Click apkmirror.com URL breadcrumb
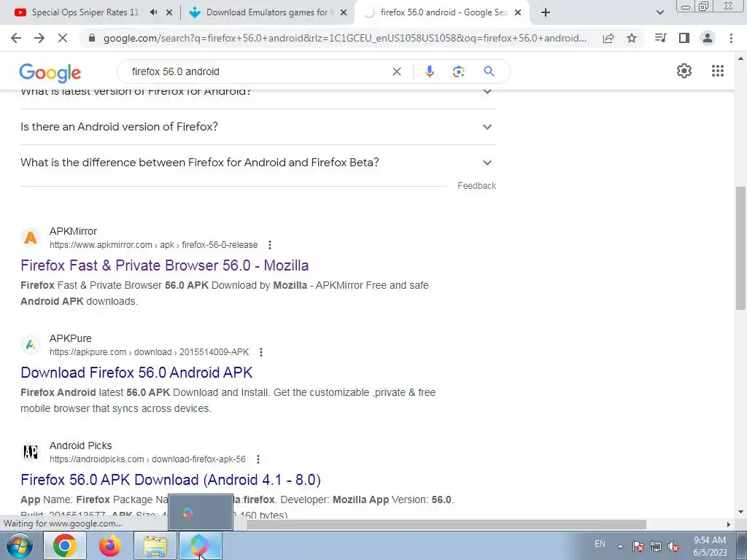747x560 pixels. [x=153, y=245]
